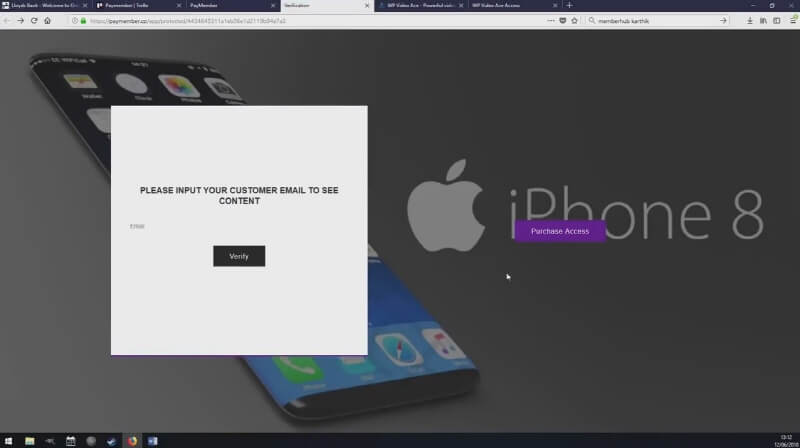This screenshot has width=800, height=448.
Task: Switch to the PayMember tab
Action: pos(232,6)
